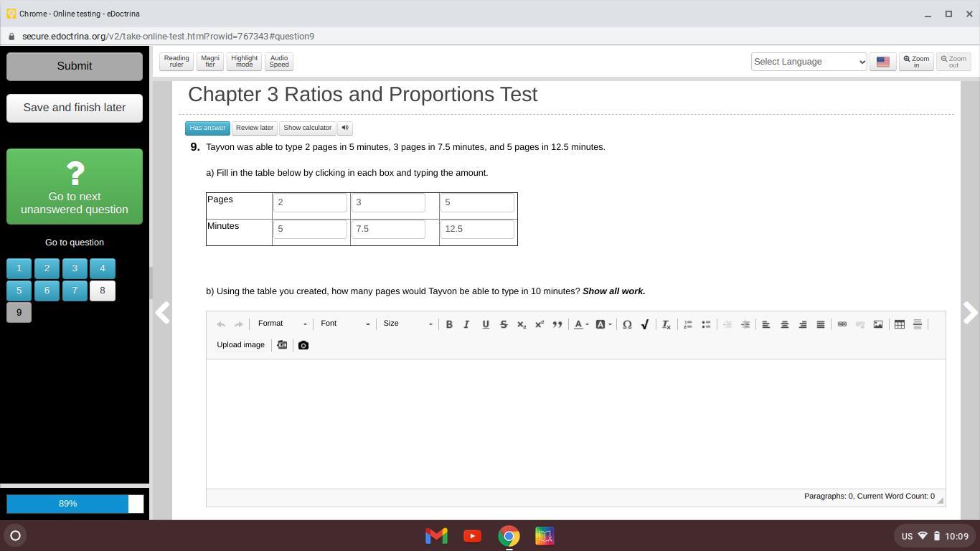Toggle the Review later flag
The image size is (980, 551).
tap(255, 128)
